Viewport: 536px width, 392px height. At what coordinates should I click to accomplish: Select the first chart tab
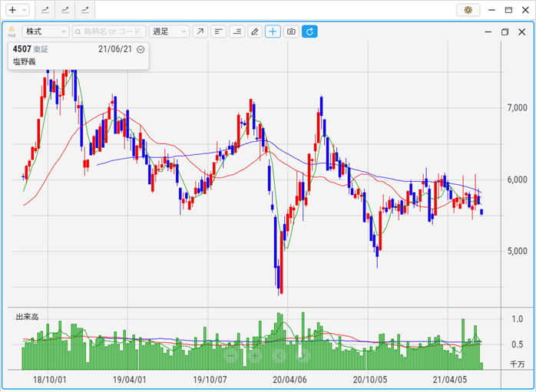point(45,10)
